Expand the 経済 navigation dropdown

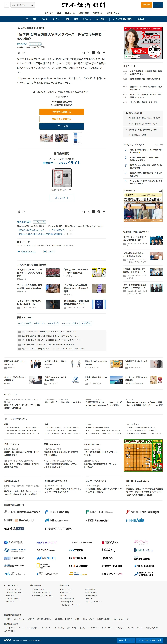(69, 19)
